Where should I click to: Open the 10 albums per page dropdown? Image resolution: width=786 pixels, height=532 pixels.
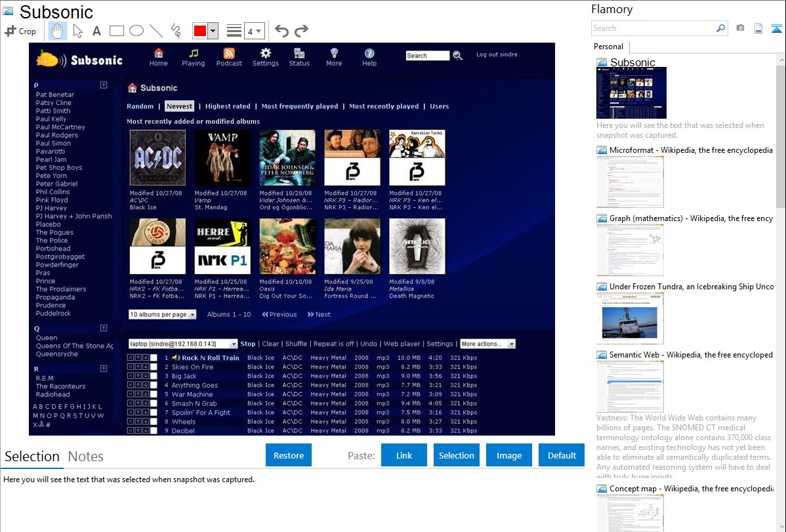pyautogui.click(x=162, y=314)
